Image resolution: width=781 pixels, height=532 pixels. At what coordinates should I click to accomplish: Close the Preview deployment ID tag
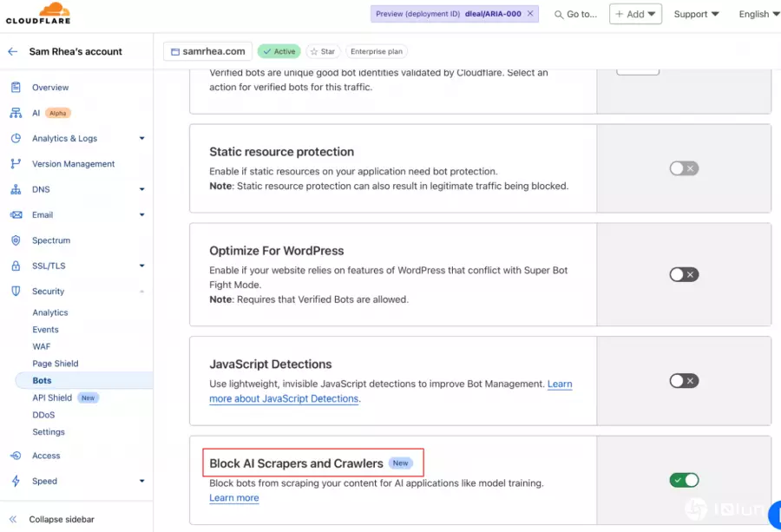pos(530,13)
